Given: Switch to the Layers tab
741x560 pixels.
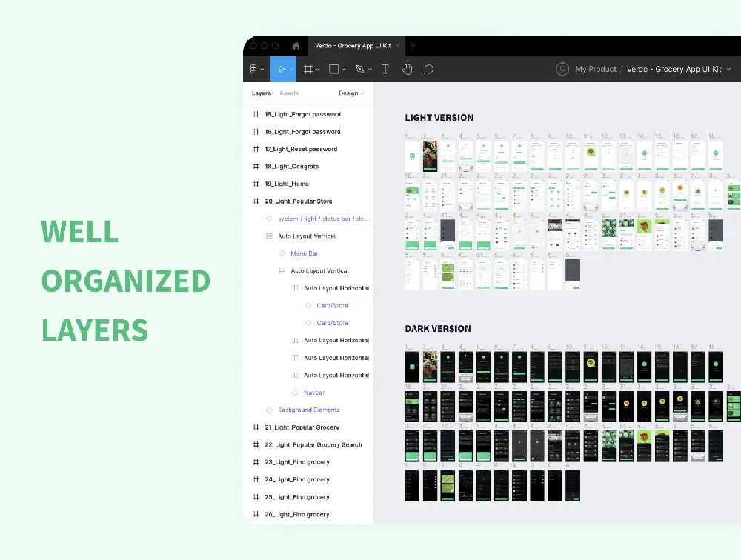Looking at the screenshot, I should [x=262, y=93].
